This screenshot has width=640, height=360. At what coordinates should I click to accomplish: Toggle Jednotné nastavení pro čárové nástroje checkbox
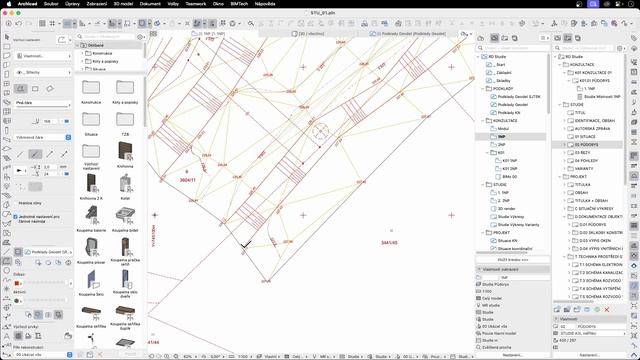click(16, 217)
